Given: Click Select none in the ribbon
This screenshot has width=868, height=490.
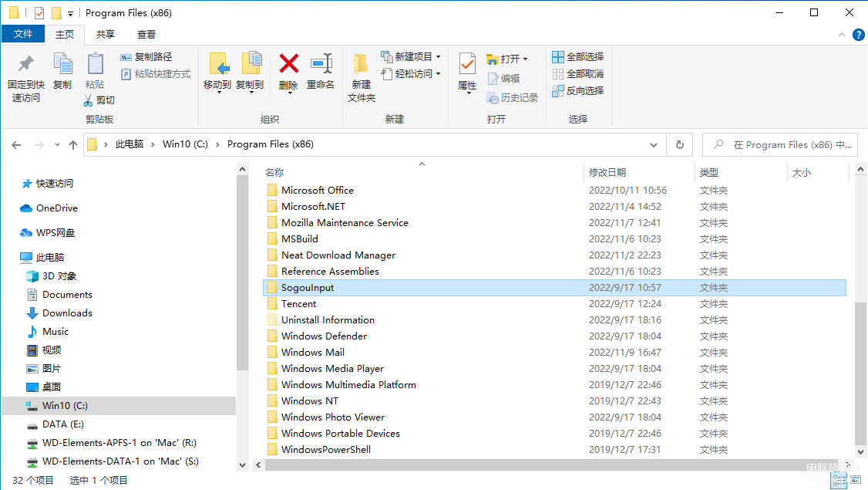Looking at the screenshot, I should pyautogui.click(x=578, y=74).
